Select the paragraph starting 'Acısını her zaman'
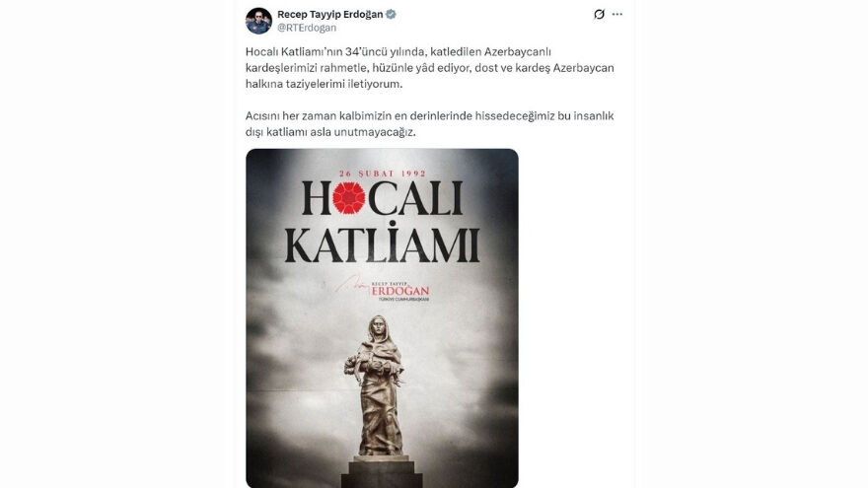This screenshot has height=488, width=868. tap(430, 124)
